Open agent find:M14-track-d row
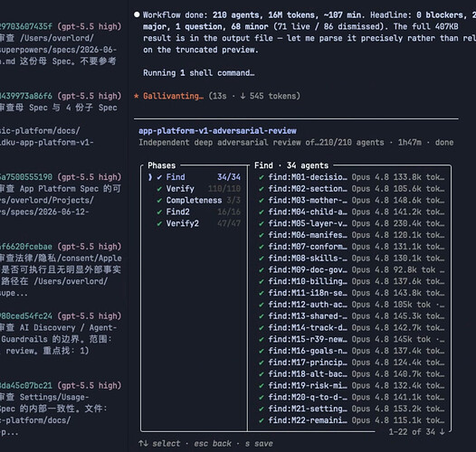Viewport: 476px width, 452px height. [x=351, y=327]
